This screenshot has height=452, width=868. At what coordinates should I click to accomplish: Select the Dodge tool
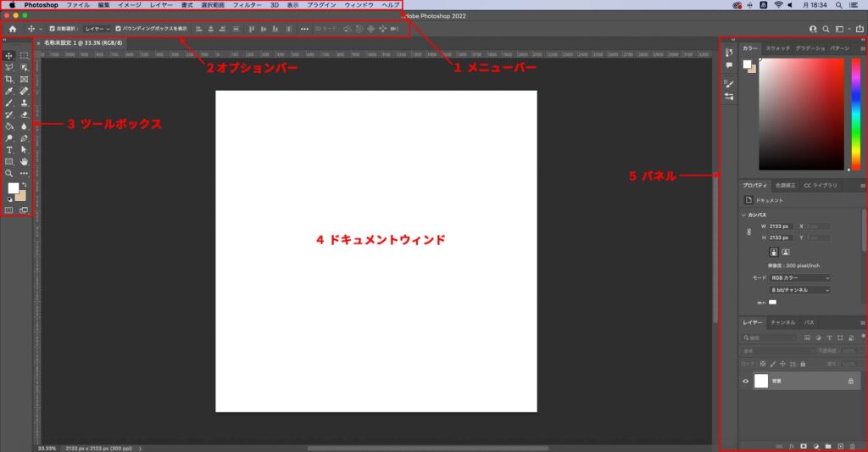click(8, 138)
